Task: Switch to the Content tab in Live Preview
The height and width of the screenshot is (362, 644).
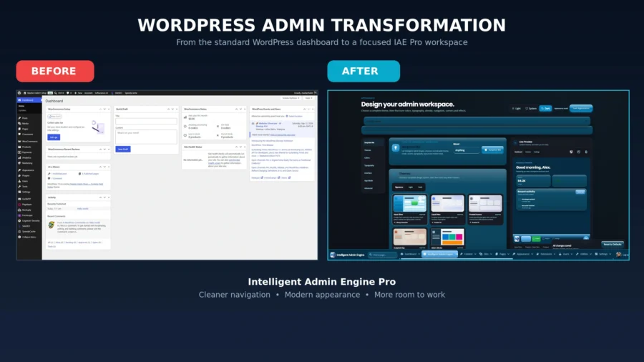Action: (529, 152)
